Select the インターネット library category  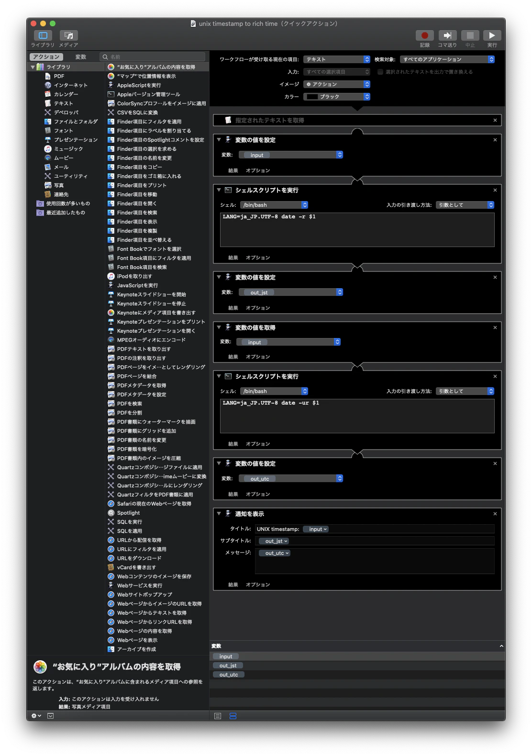click(x=72, y=85)
